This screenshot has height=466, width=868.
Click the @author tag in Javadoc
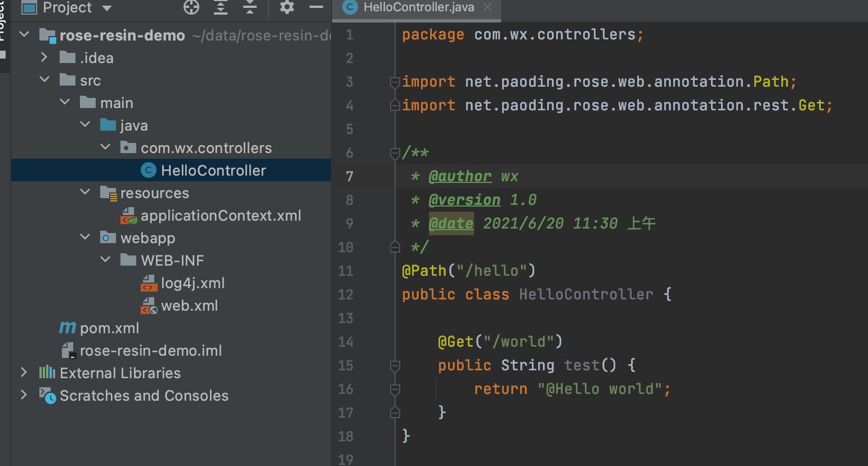coord(460,176)
